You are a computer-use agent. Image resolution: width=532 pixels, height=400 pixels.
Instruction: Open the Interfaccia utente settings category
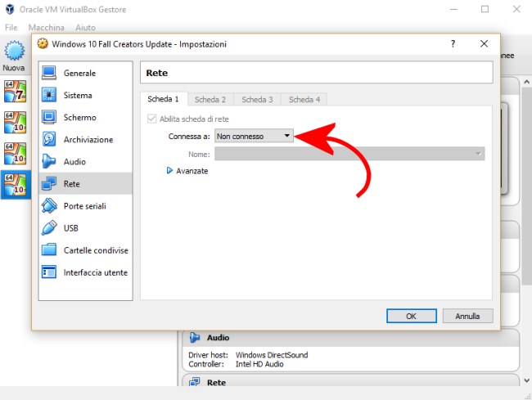85,272
